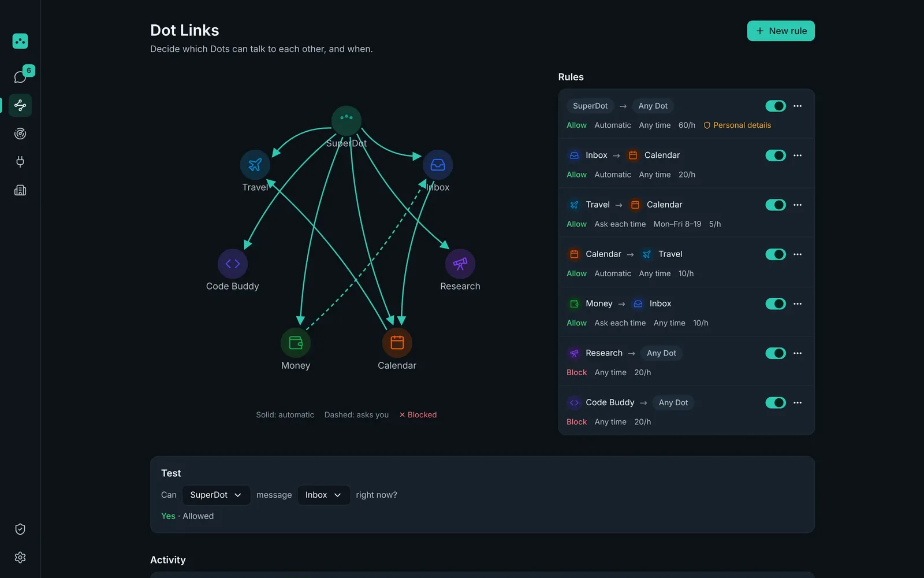The width and height of the screenshot is (924, 578).
Task: Select the SuperDot node in the graph
Action: tap(346, 120)
